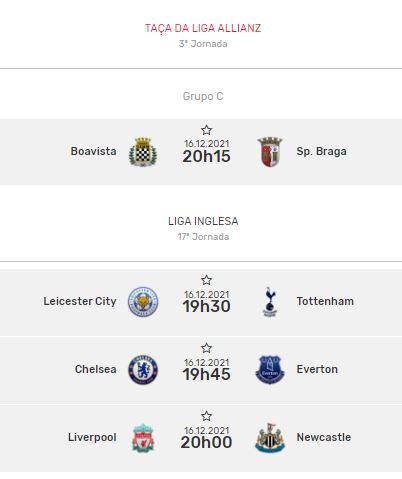Open the Newcastle team name
This screenshot has width=402, height=479.
click(x=324, y=437)
